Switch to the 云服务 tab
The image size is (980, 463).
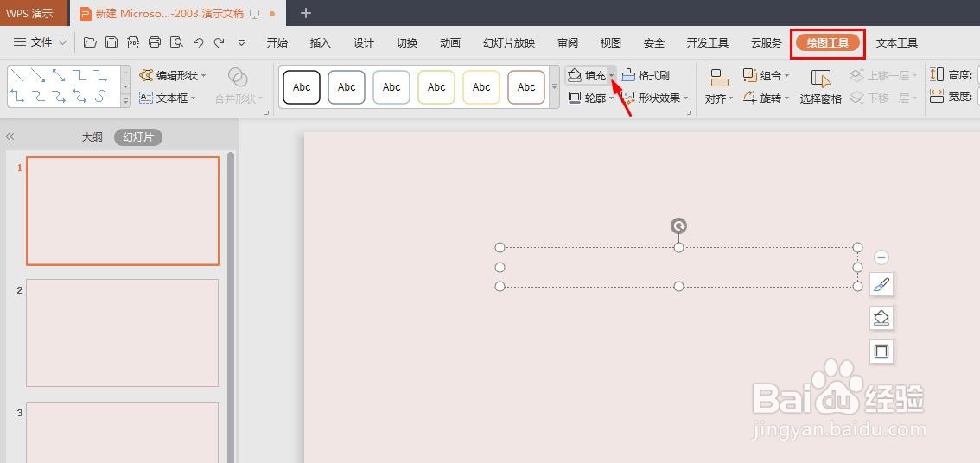[767, 42]
